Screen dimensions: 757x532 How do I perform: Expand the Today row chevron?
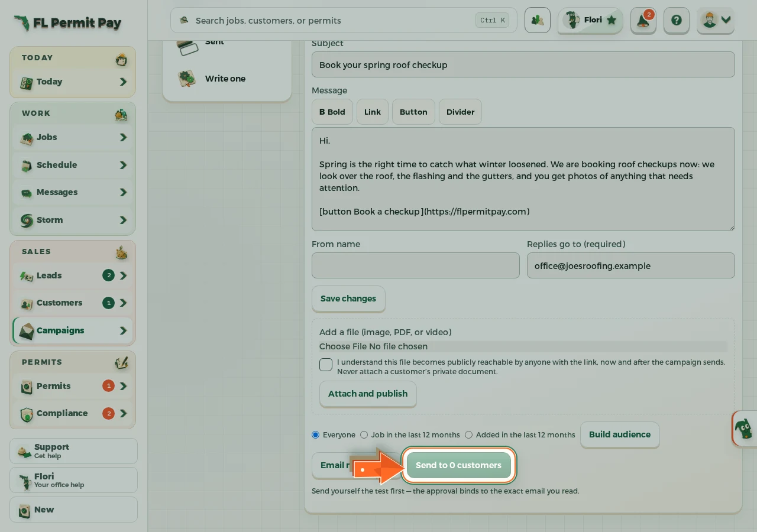tap(123, 82)
